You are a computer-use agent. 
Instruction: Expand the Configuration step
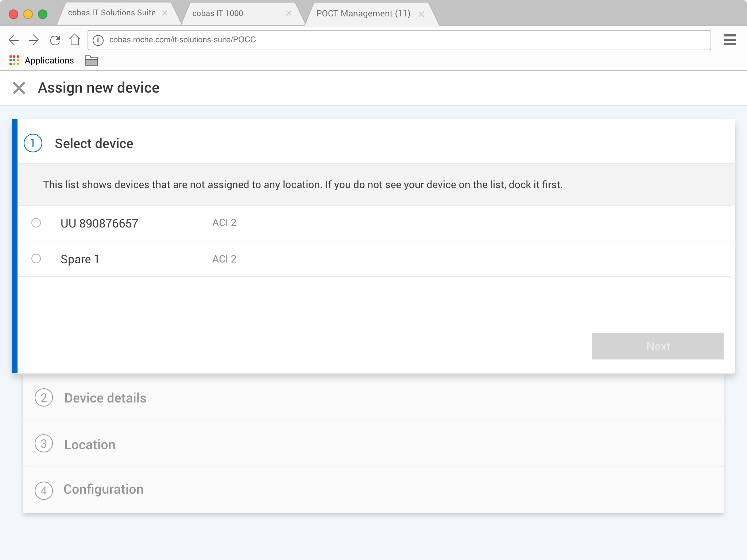pyautogui.click(x=104, y=489)
